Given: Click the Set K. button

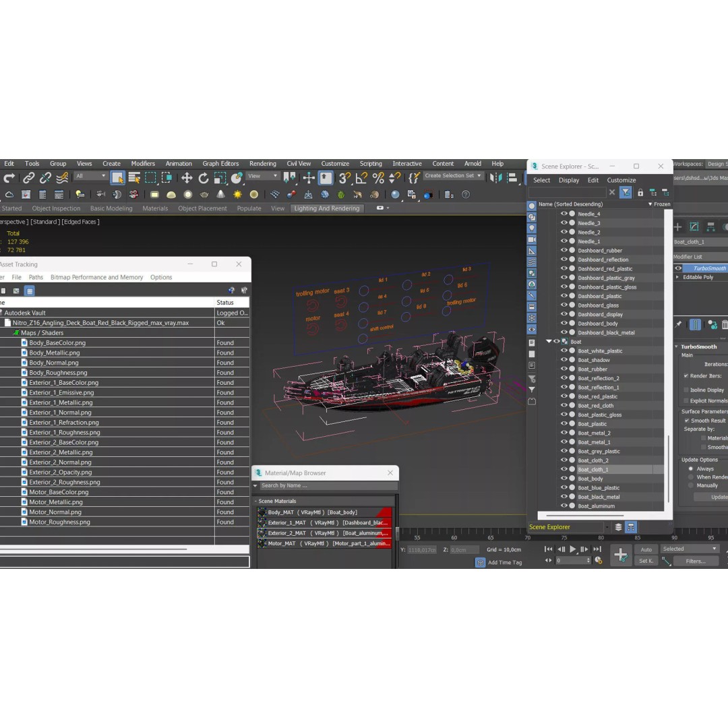Looking at the screenshot, I should 646,561.
